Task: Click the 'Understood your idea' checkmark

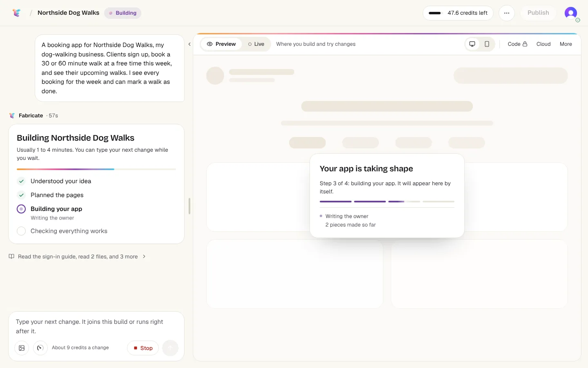Action: pos(21,181)
